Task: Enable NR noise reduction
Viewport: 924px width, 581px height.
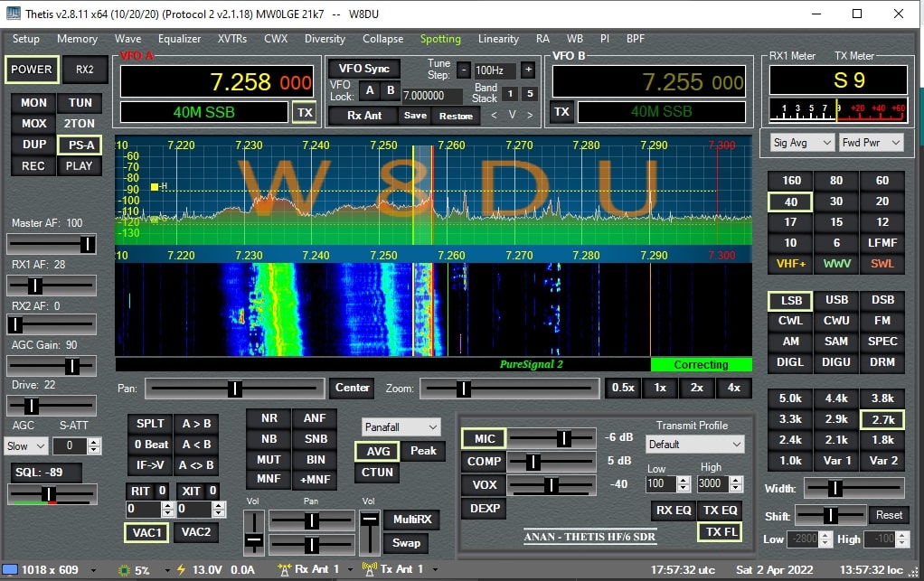Action: point(269,418)
